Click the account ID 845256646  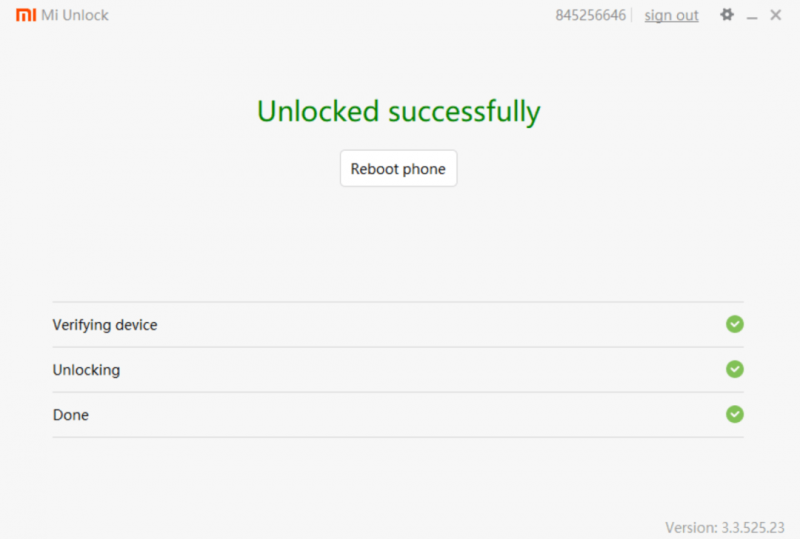pos(590,15)
